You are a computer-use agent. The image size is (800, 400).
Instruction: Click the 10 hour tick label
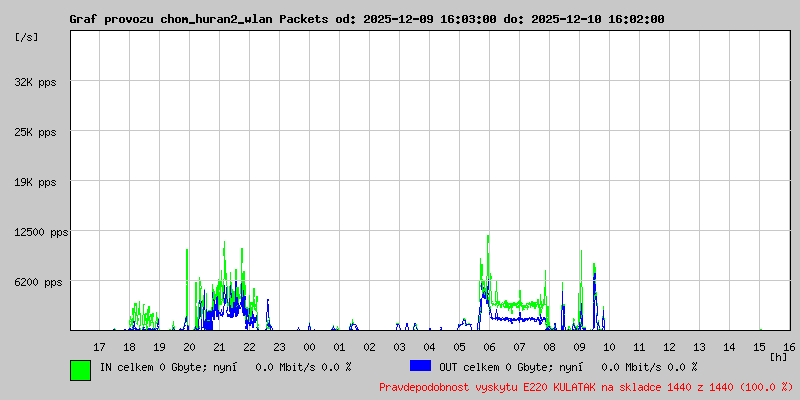(x=609, y=347)
